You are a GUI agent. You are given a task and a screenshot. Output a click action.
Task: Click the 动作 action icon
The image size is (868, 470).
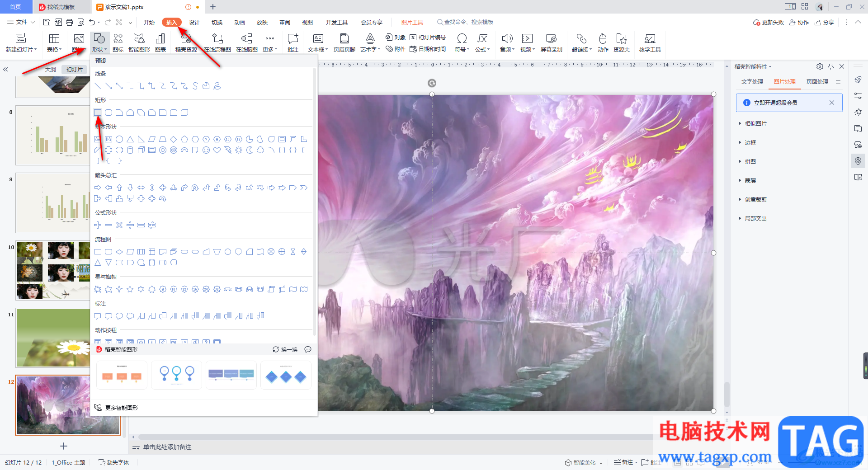pos(603,43)
